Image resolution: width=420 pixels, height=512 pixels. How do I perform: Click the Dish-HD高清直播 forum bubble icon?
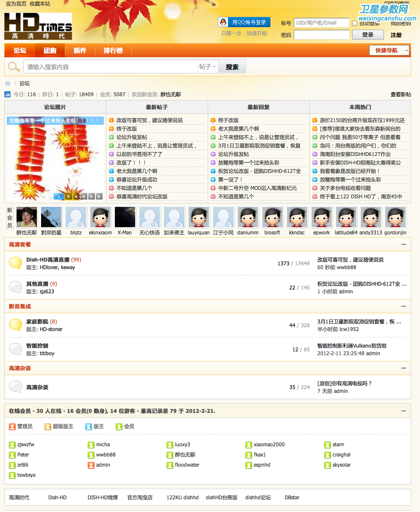[16, 263]
